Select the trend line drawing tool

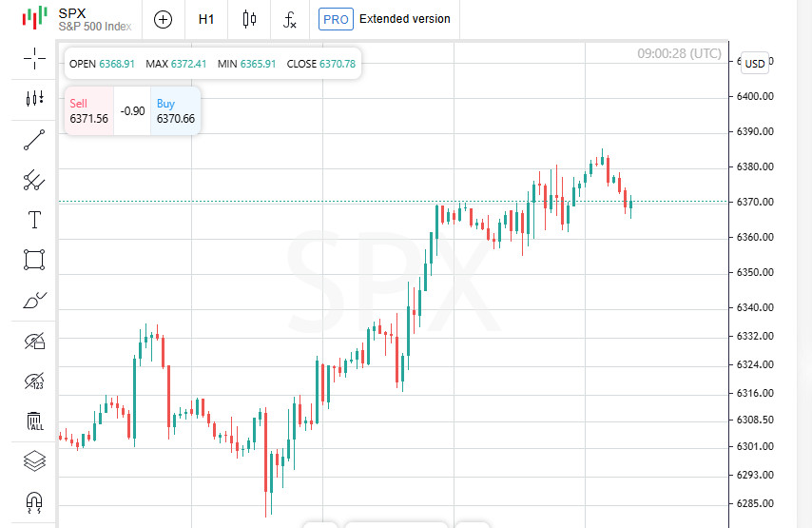point(34,141)
